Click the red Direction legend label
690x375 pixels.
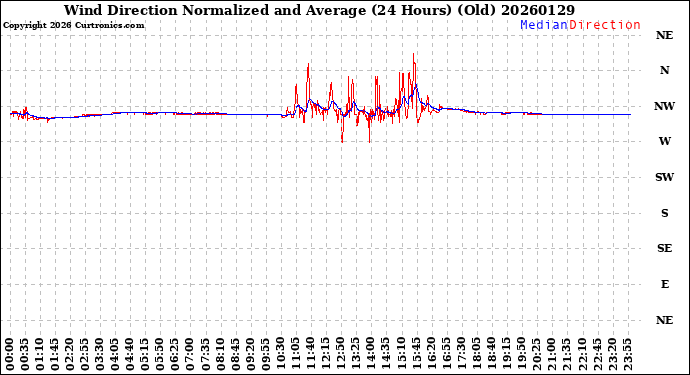pos(605,25)
